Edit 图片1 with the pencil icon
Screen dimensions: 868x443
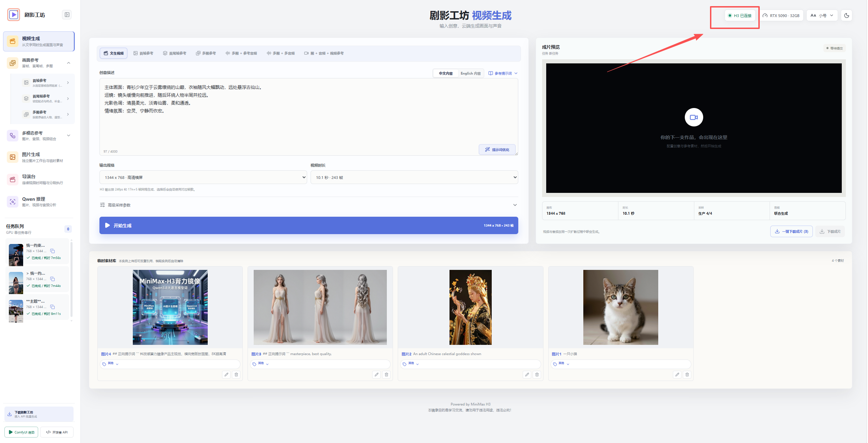[x=677, y=375]
